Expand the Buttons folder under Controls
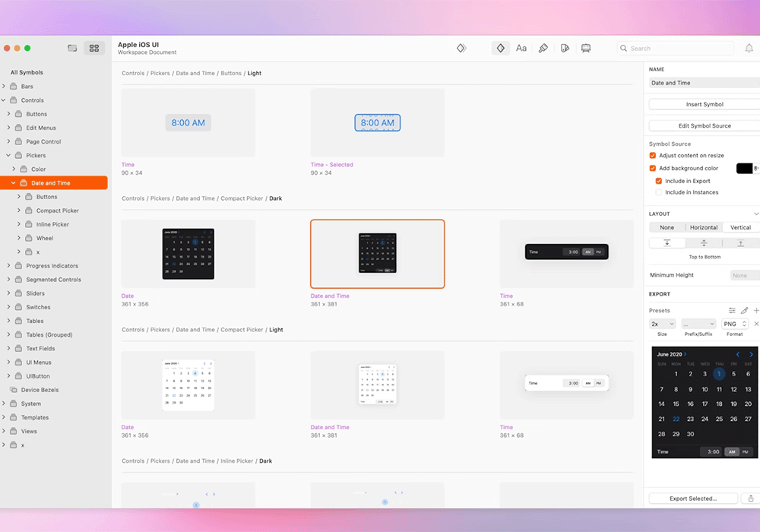Viewport: 760px width, 532px height. coord(8,114)
